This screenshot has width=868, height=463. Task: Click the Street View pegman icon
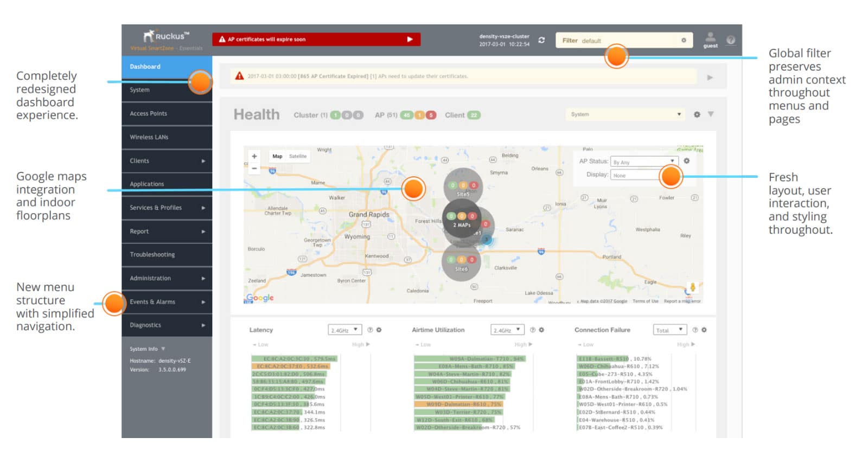(x=692, y=288)
